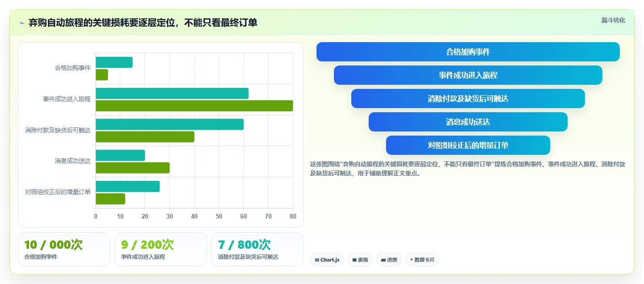Click the chart axis label 消息成功送达

click(73, 161)
